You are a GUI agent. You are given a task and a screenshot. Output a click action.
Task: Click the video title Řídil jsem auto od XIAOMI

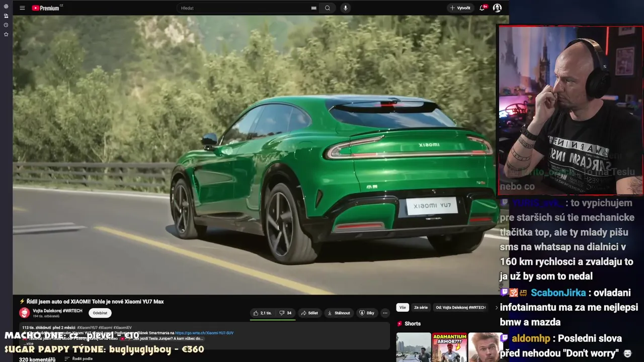tap(92, 302)
